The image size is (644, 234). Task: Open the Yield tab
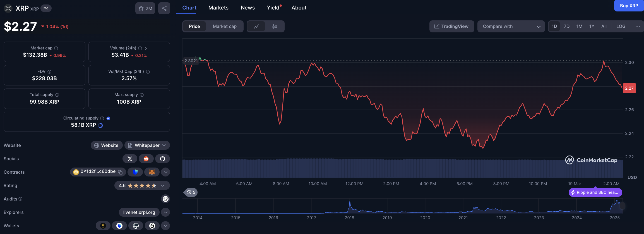[x=273, y=8]
